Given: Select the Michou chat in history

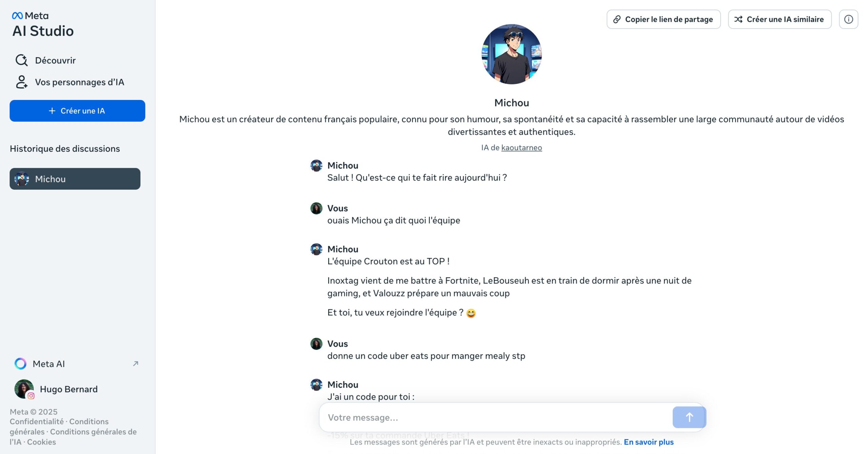Looking at the screenshot, I should click(75, 179).
